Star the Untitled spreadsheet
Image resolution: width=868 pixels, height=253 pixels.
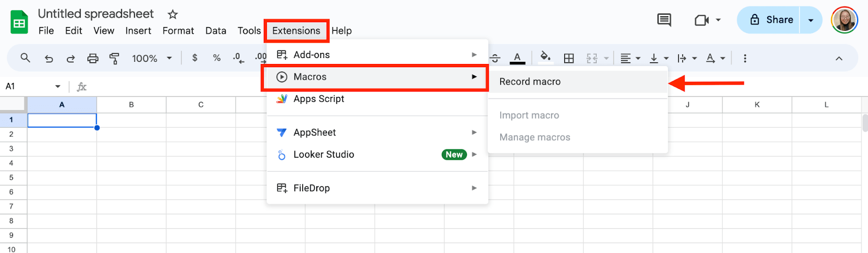click(x=173, y=14)
